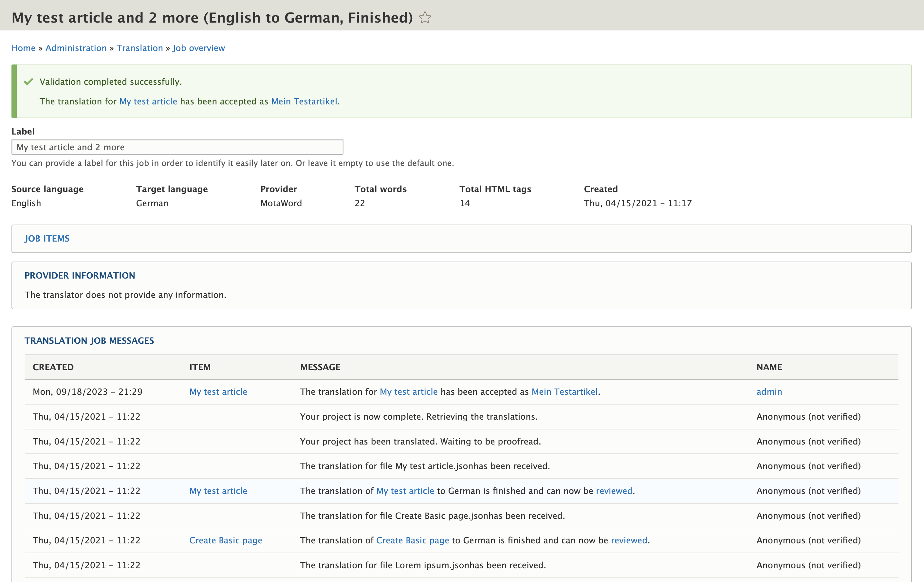Click the Created column header
This screenshot has width=924, height=582.
pos(53,367)
